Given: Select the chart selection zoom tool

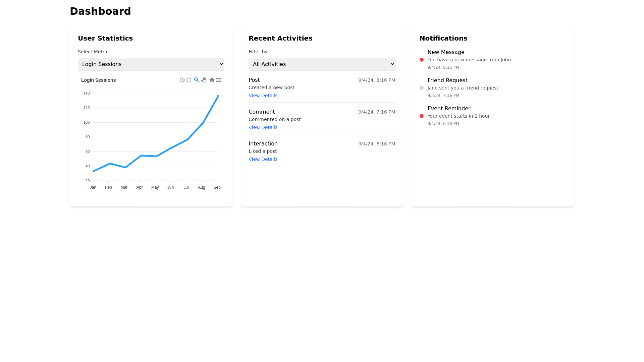Looking at the screenshot, I should tap(197, 80).
